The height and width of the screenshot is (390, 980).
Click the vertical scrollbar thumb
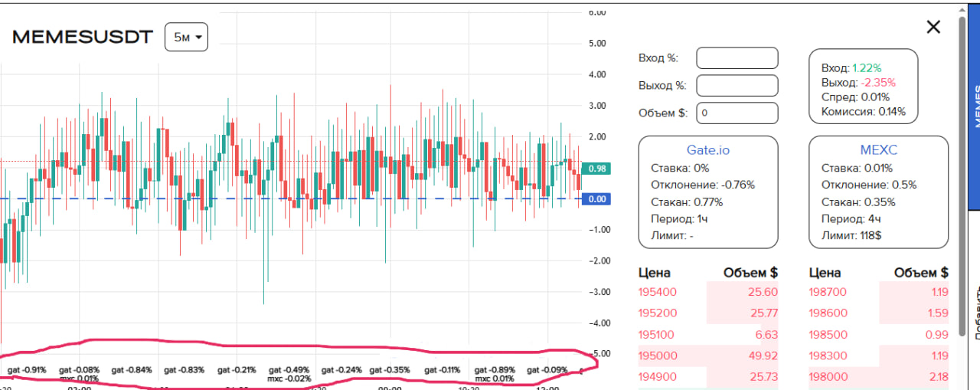[962, 176]
